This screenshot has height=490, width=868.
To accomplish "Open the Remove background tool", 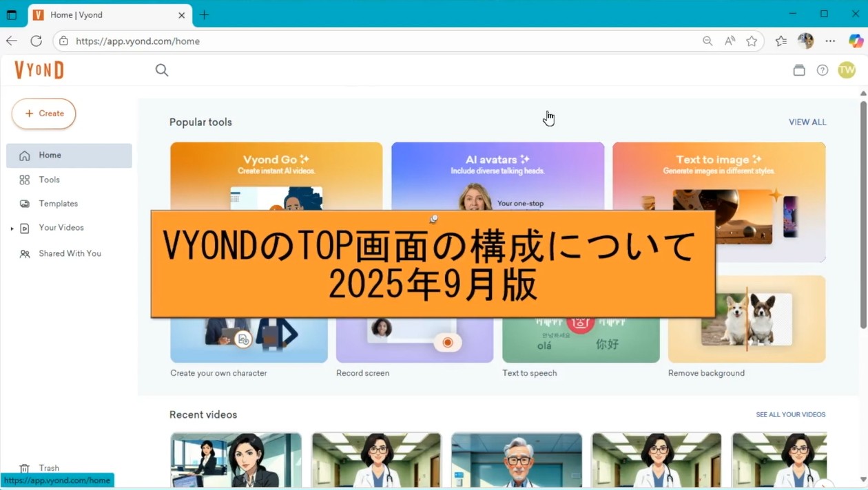I will point(747,327).
